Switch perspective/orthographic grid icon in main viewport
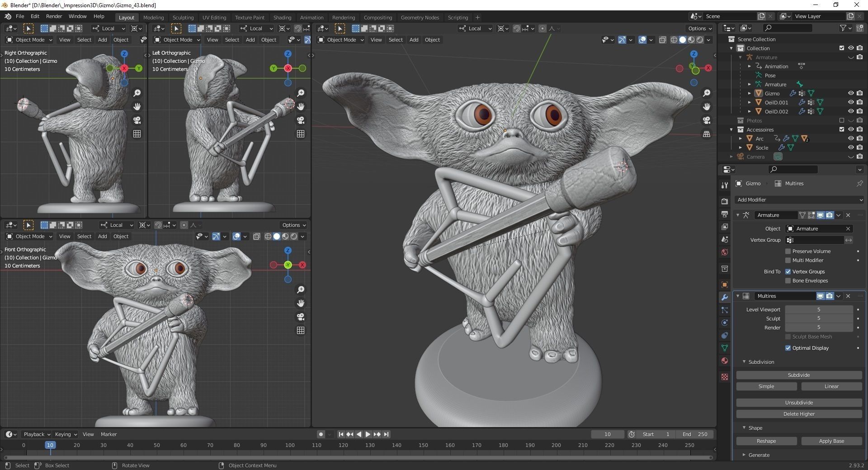Screen dimensions: 868x470 pyautogui.click(x=707, y=134)
